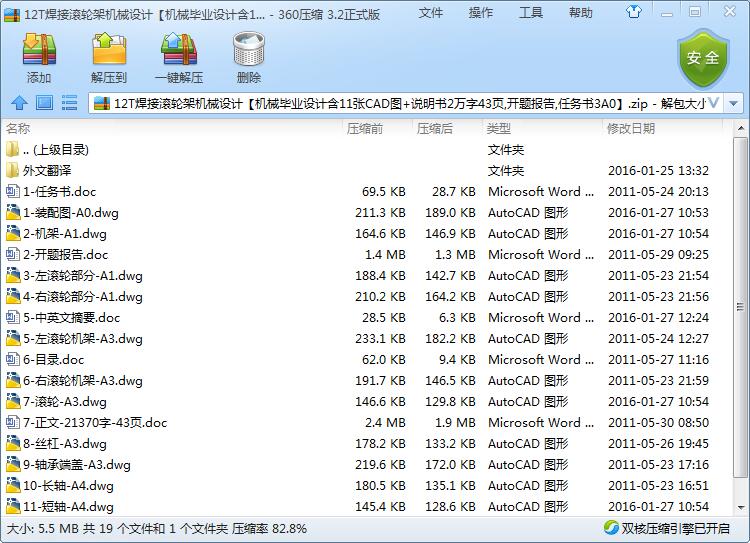The width and height of the screenshot is (750, 543).
Task: Sort by 名称 column header
Action: pyautogui.click(x=18, y=128)
